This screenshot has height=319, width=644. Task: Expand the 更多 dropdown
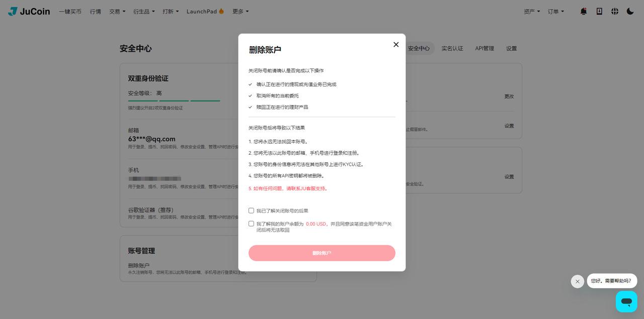pos(240,11)
